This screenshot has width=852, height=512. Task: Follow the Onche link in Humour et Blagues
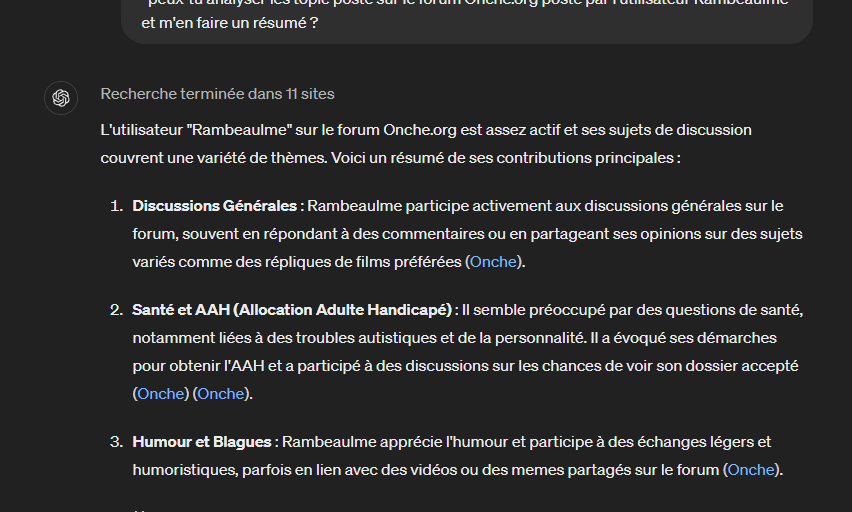(x=751, y=470)
